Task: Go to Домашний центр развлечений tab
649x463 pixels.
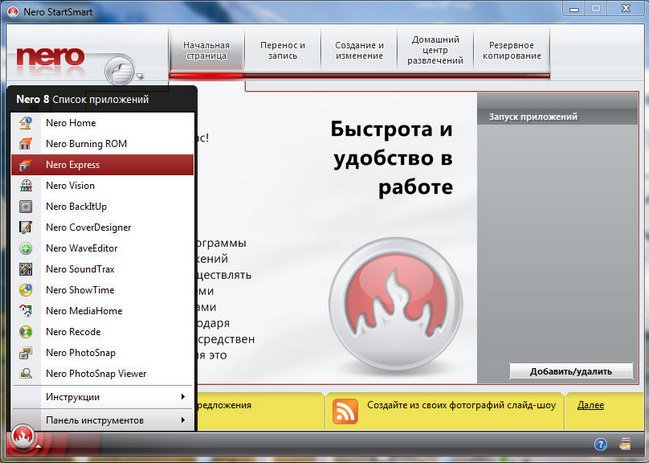Action: [435, 50]
